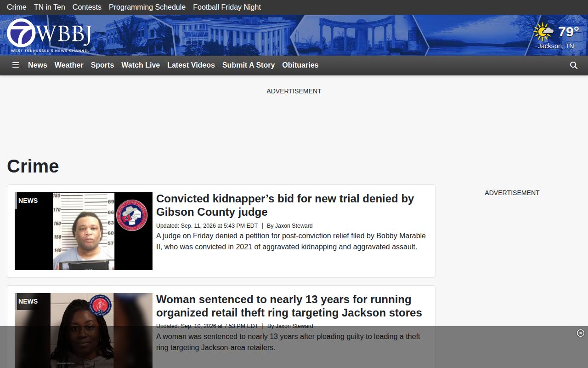Click the NEWS tag on the kidnapper story
This screenshot has height=368, width=588.
tap(28, 201)
